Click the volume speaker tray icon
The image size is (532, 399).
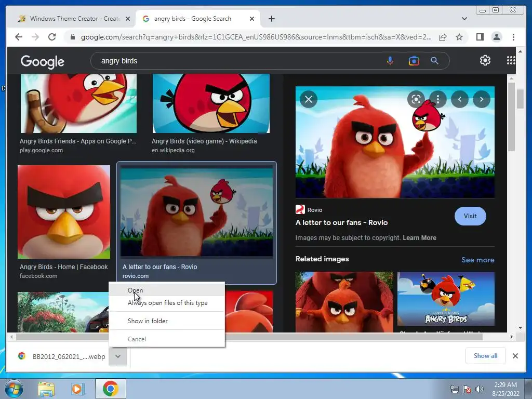coord(480,389)
